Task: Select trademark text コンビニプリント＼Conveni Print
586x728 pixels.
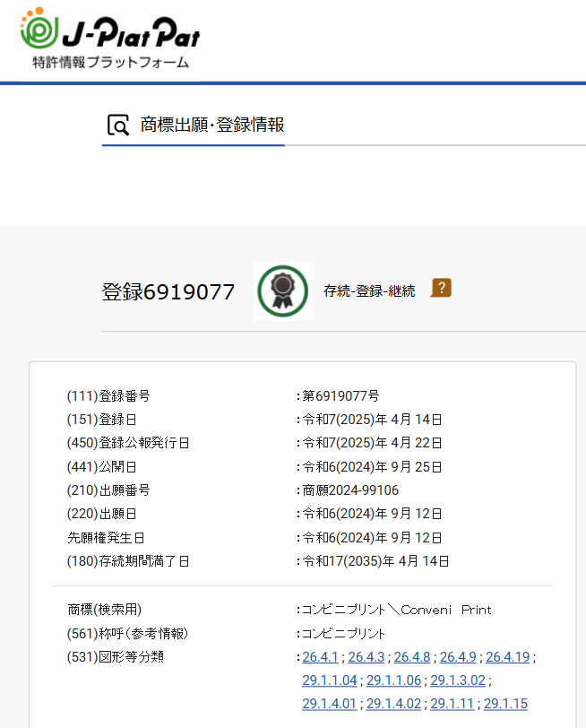Action: [397, 610]
